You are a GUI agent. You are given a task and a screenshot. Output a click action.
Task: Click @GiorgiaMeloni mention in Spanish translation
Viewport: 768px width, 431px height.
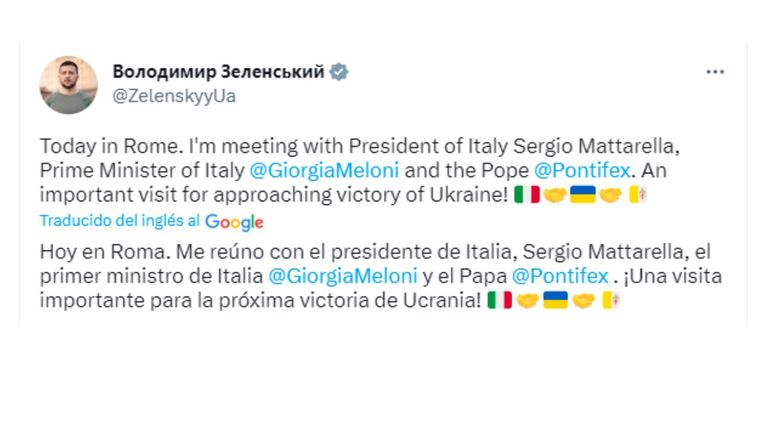point(343,276)
